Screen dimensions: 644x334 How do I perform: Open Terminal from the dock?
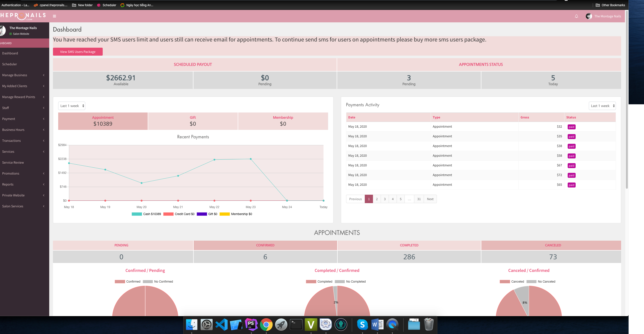296,325
